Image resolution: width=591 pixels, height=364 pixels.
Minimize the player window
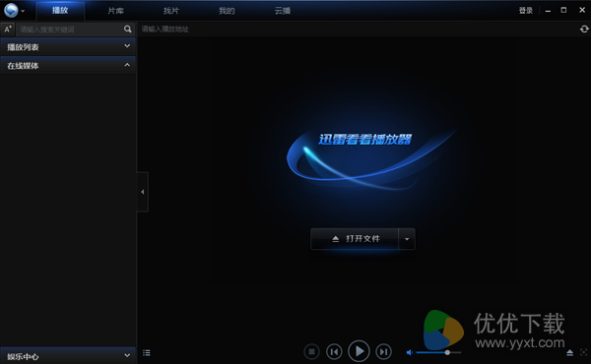click(x=548, y=11)
